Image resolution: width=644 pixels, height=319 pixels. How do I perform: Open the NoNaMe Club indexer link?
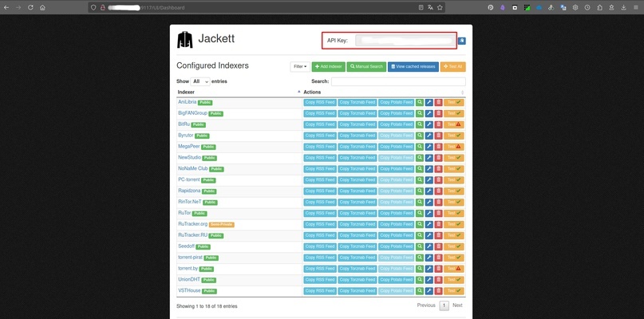[193, 168]
